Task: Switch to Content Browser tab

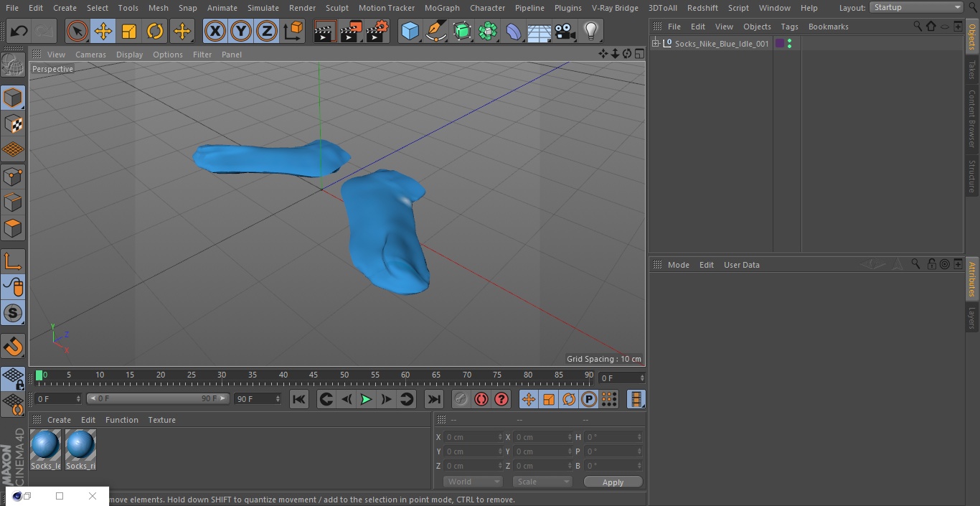Action: [x=972, y=118]
